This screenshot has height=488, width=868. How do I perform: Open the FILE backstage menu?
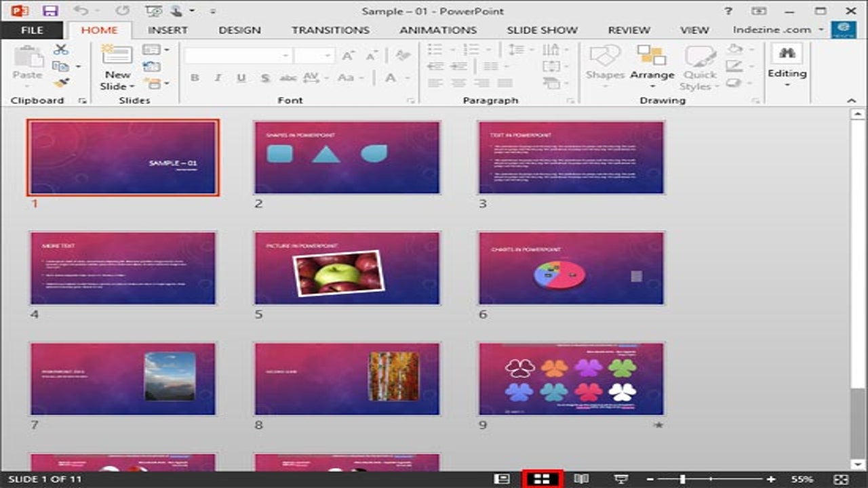[32, 30]
